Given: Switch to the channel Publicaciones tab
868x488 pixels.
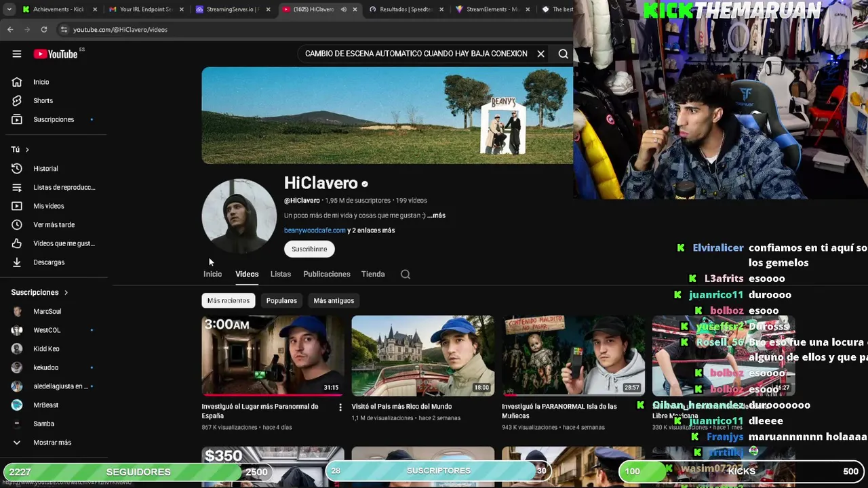Looking at the screenshot, I should (x=327, y=274).
